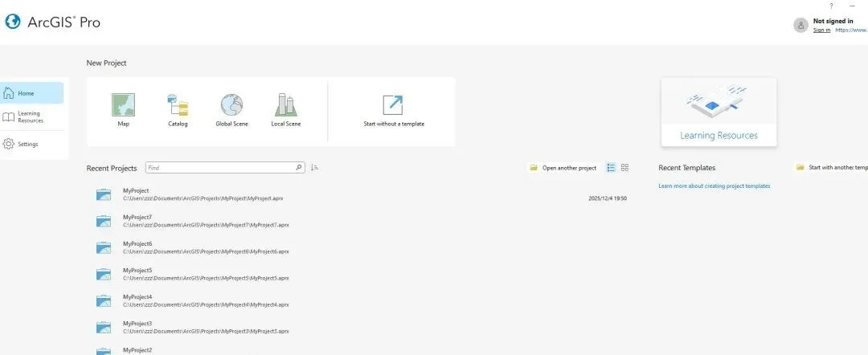Create a new Catalog project
Image resolution: width=868 pixels, height=355 pixels.
pyautogui.click(x=178, y=111)
